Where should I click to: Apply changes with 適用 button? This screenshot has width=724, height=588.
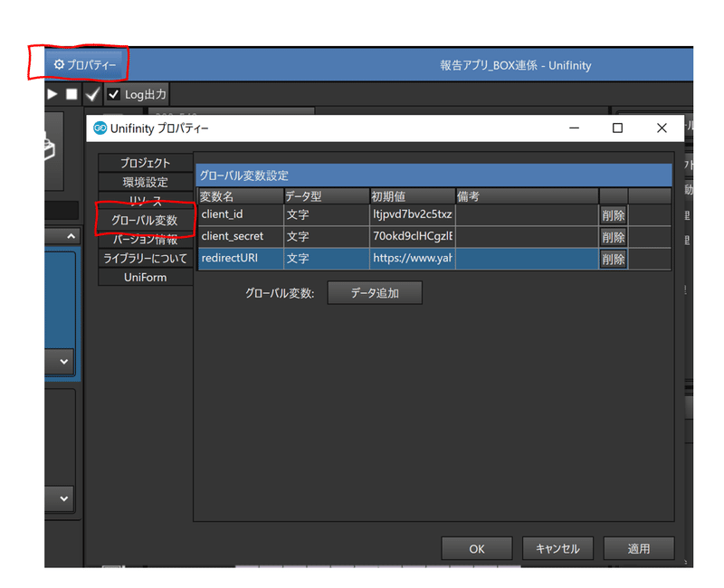(639, 548)
